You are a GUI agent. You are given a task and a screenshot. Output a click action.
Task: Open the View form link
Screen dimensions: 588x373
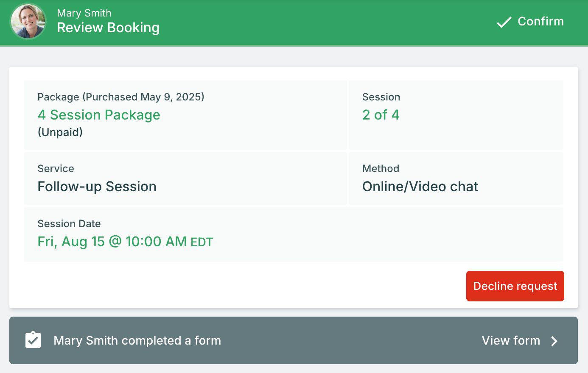pos(511,340)
